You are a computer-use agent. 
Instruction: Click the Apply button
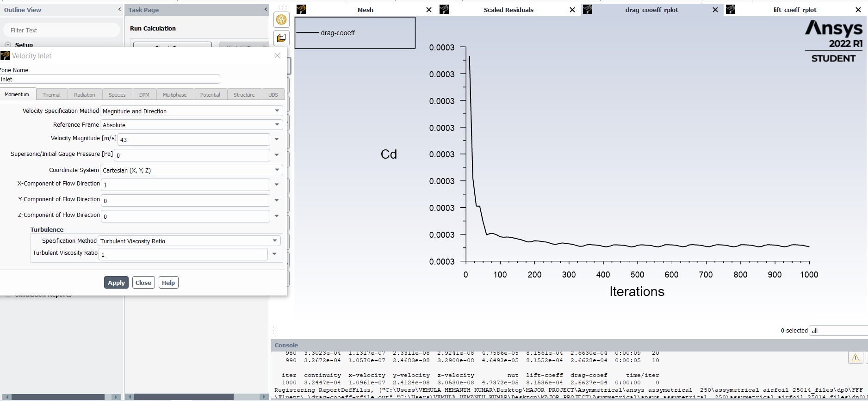(x=116, y=283)
